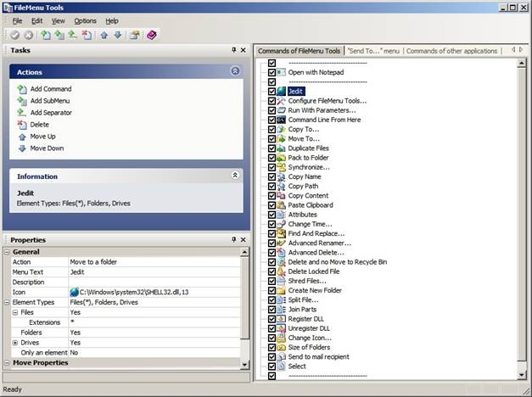Click the Delete action link
The image size is (532, 397).
click(x=39, y=125)
